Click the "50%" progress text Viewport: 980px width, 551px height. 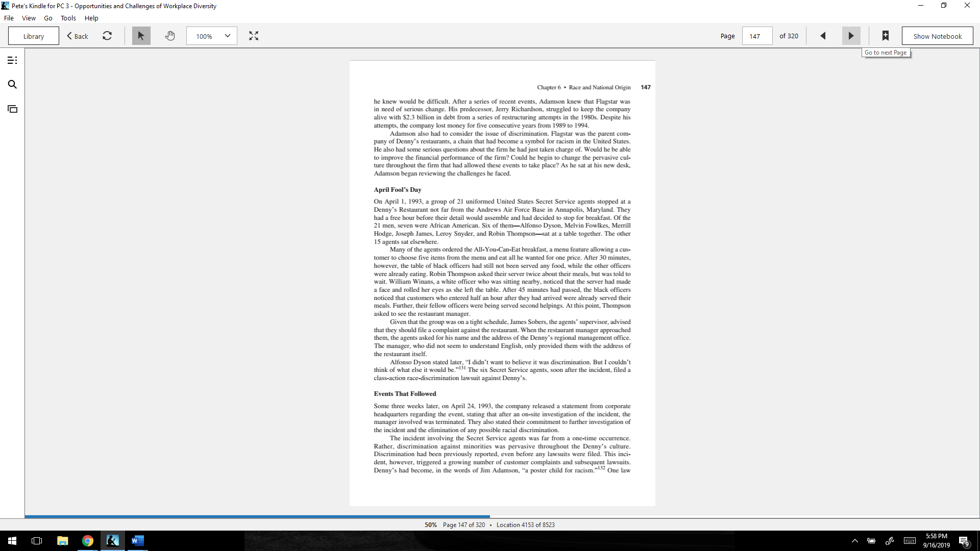431,525
